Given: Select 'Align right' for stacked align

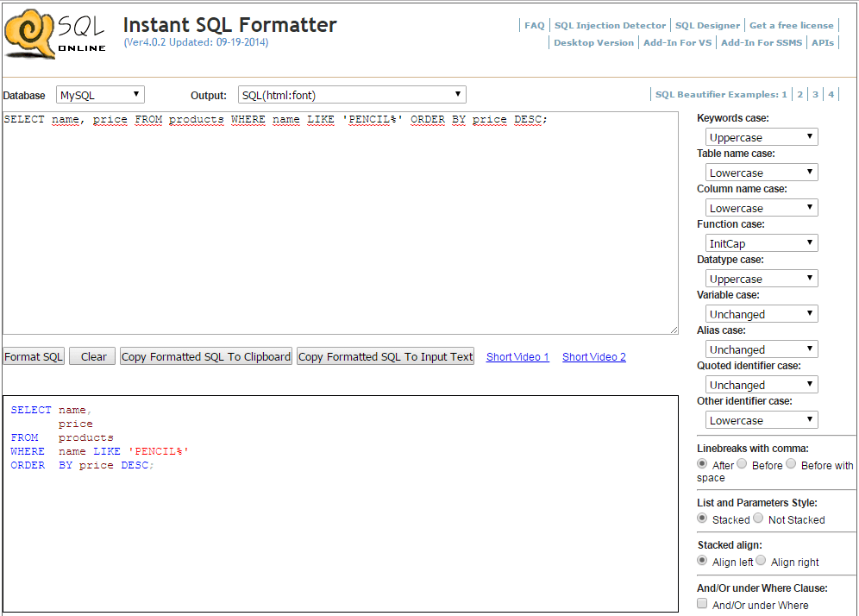Looking at the screenshot, I should [x=761, y=560].
